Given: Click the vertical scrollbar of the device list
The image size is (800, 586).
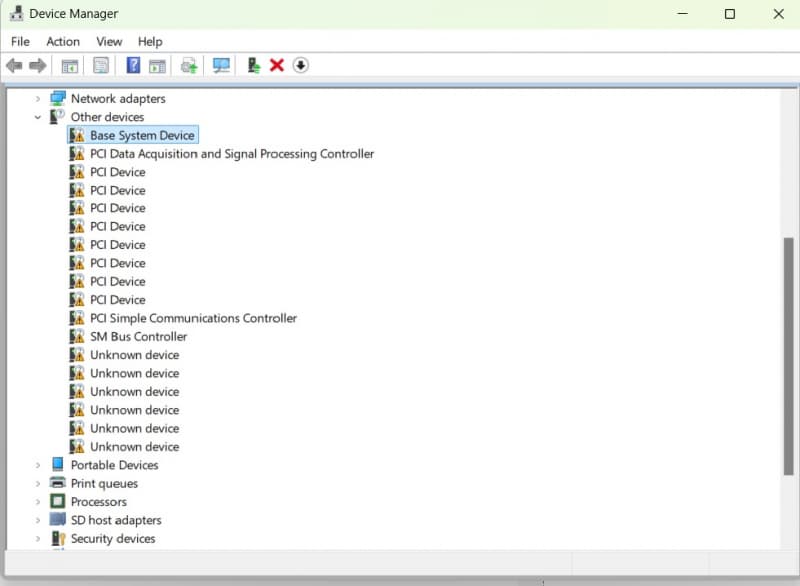Looking at the screenshot, I should 788,355.
